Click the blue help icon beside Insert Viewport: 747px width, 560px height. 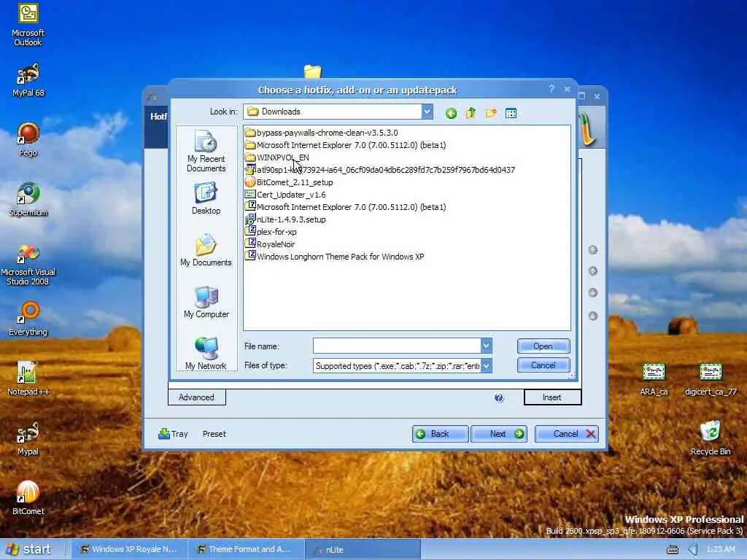tap(498, 397)
